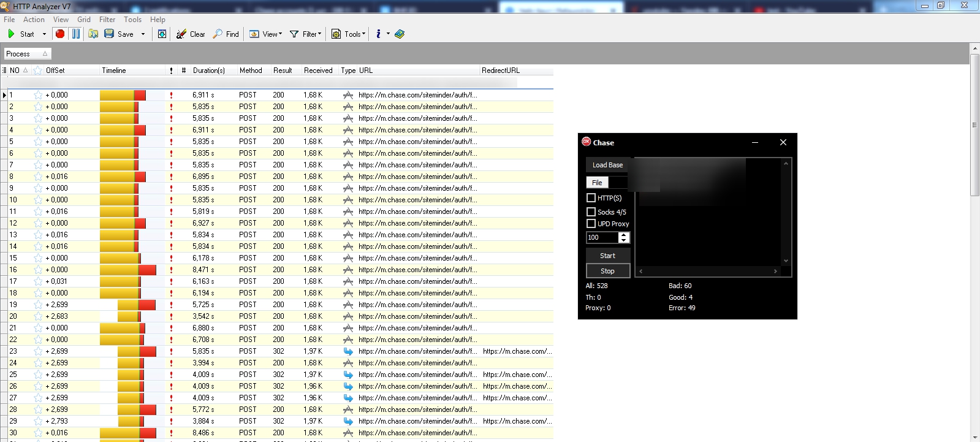Click the Load Base button

607,165
